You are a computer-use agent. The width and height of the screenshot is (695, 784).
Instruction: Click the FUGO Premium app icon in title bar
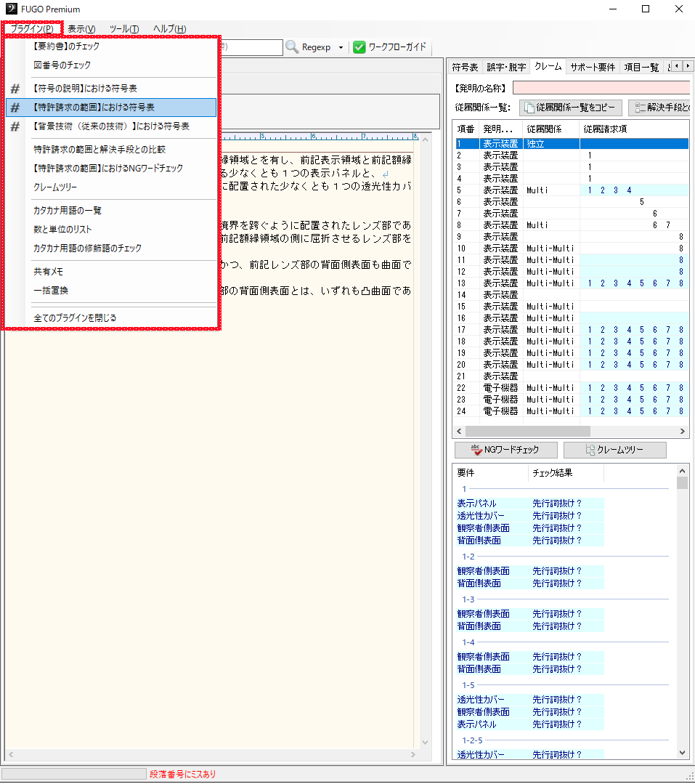[11, 9]
